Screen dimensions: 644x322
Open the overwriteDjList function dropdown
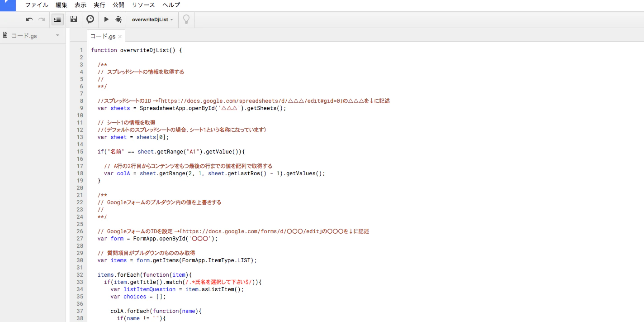(152, 19)
